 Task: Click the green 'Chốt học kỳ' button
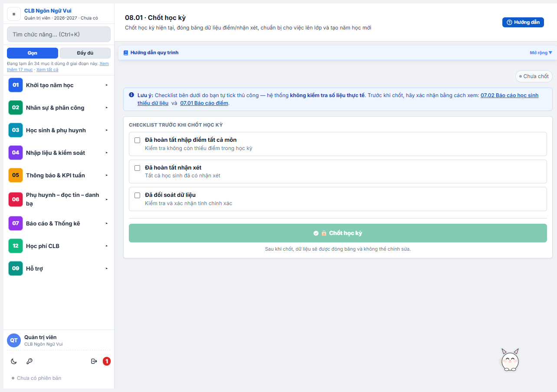338,233
